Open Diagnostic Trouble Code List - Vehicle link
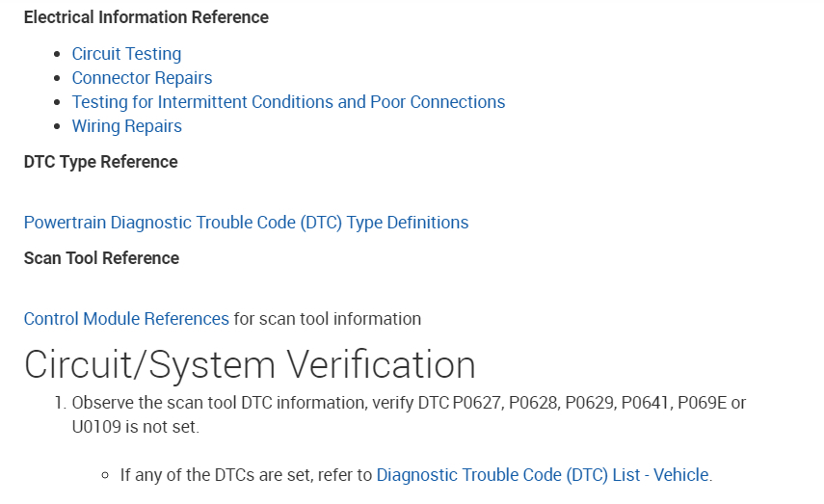824x504 pixels. (x=543, y=474)
